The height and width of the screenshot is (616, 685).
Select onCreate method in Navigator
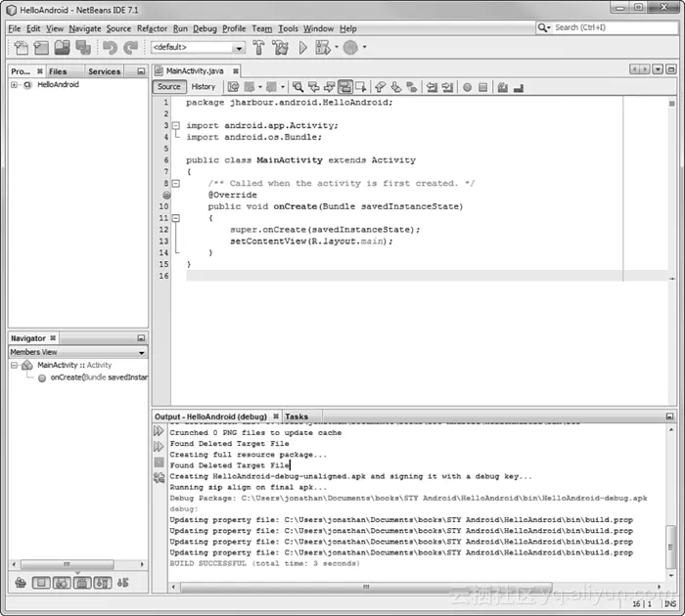(x=93, y=377)
